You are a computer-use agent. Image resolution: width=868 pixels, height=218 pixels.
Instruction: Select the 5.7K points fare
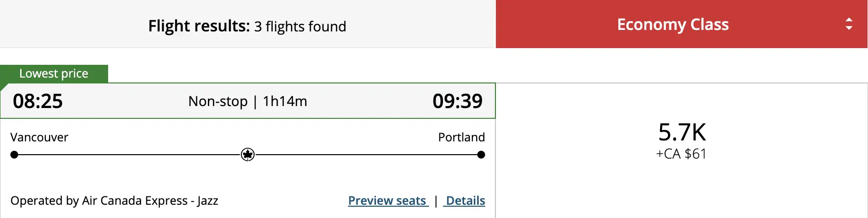tap(682, 132)
